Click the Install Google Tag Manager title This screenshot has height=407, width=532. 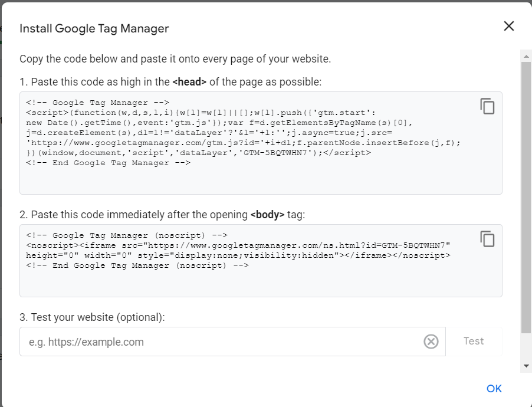pyautogui.click(x=95, y=28)
